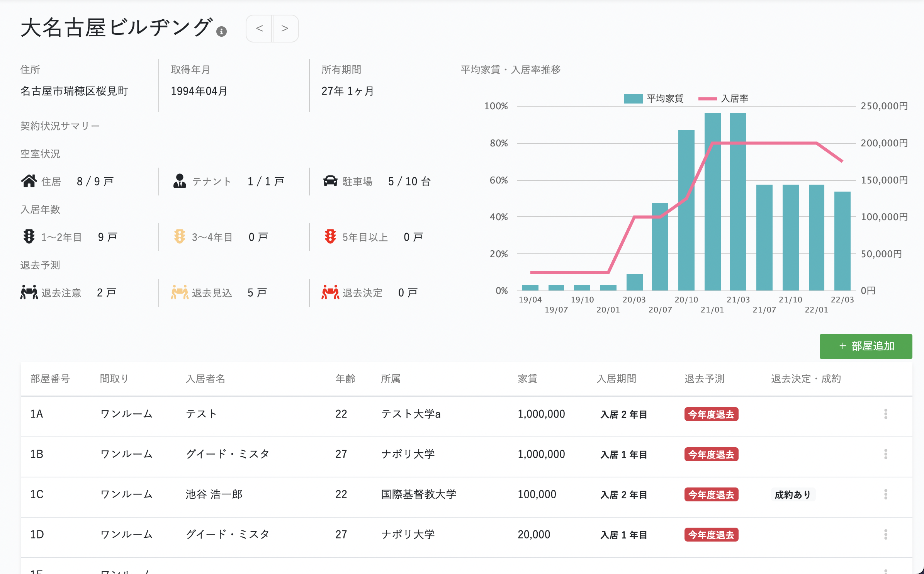Click the tenant person icon
Viewport: 924px width, 574px height.
[x=180, y=181]
